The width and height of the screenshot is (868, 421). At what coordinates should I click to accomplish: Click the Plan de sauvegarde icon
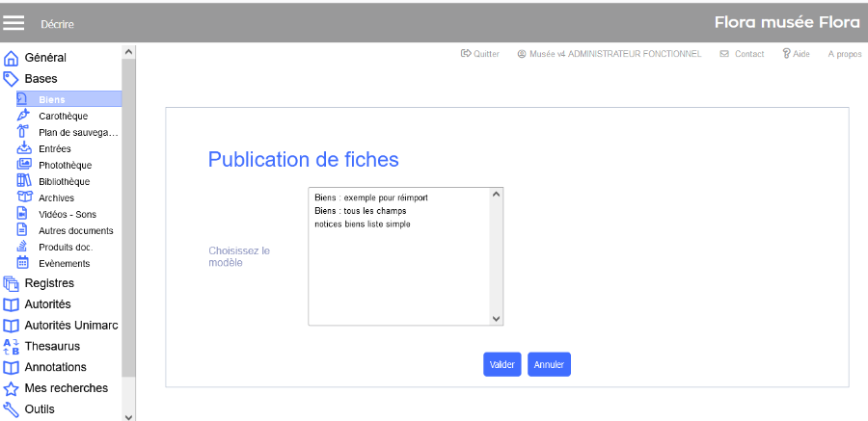[24, 132]
